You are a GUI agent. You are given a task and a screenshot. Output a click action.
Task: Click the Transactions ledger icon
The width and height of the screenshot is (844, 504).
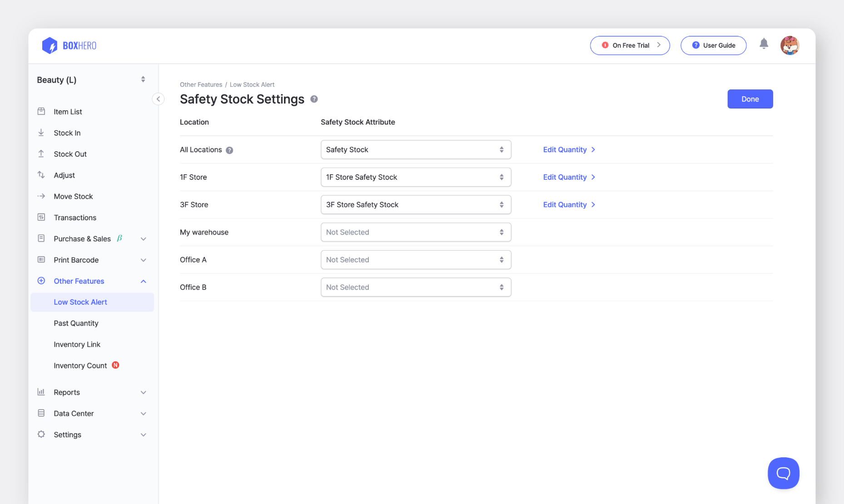tap(41, 217)
